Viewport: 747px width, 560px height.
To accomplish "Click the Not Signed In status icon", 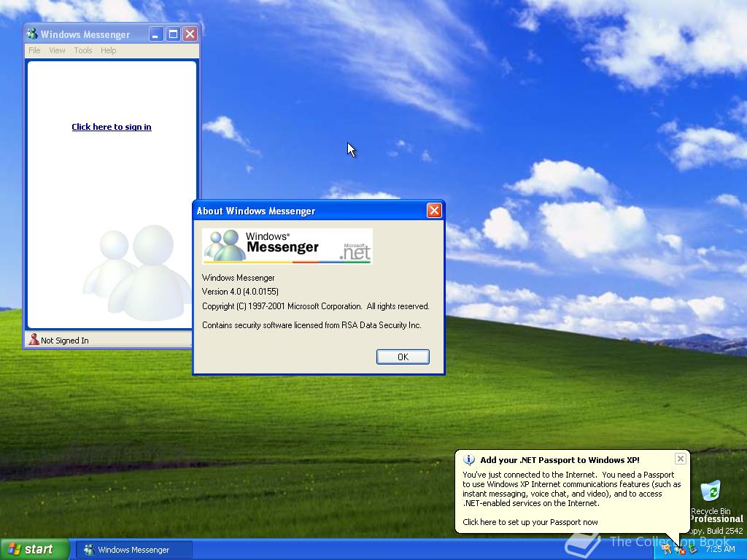I will 34,340.
